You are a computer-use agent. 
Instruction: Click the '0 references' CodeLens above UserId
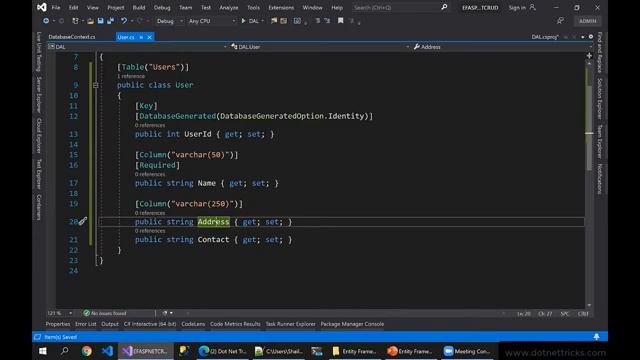[x=150, y=125]
